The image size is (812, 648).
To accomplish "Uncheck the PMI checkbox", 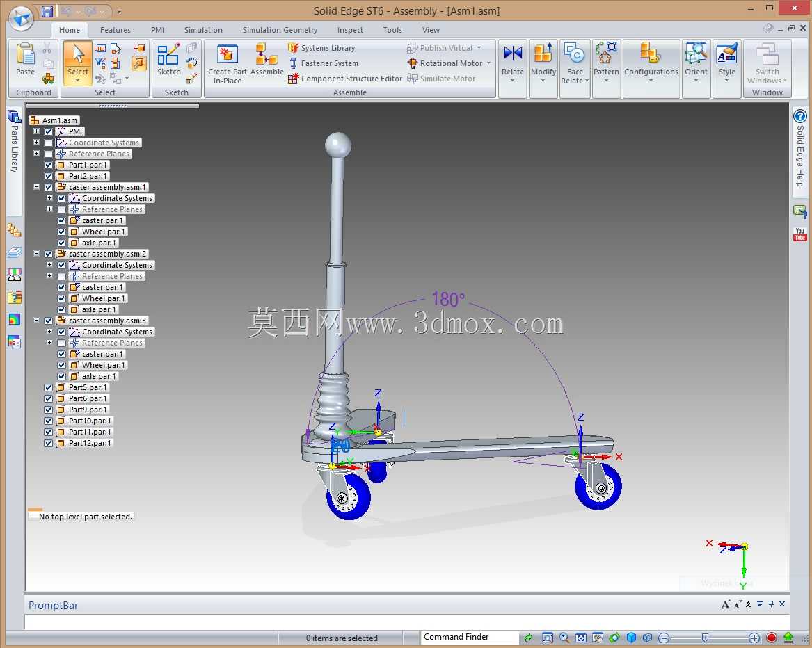I will (48, 131).
